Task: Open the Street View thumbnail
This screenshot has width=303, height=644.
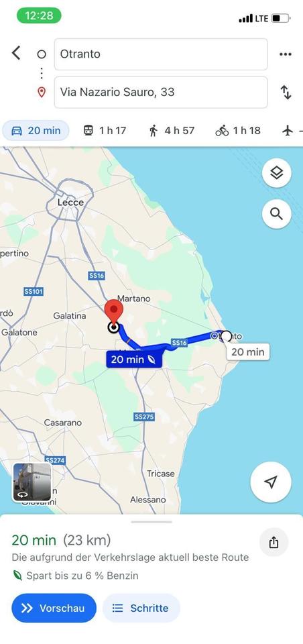Action: point(32,482)
